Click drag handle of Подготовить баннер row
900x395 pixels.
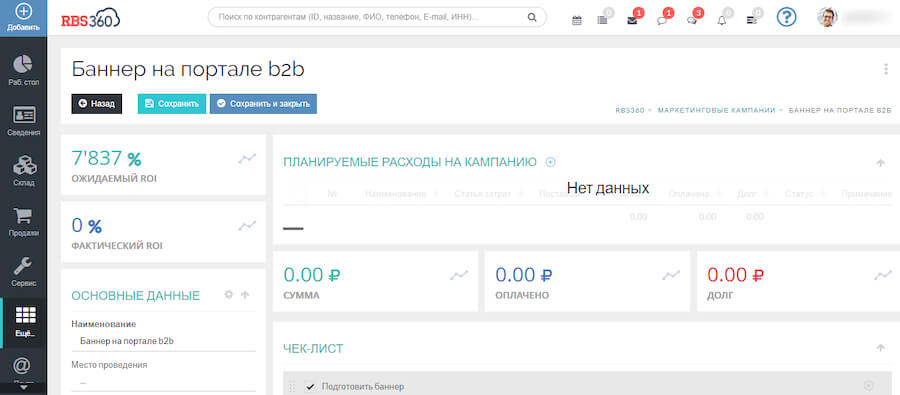292,386
